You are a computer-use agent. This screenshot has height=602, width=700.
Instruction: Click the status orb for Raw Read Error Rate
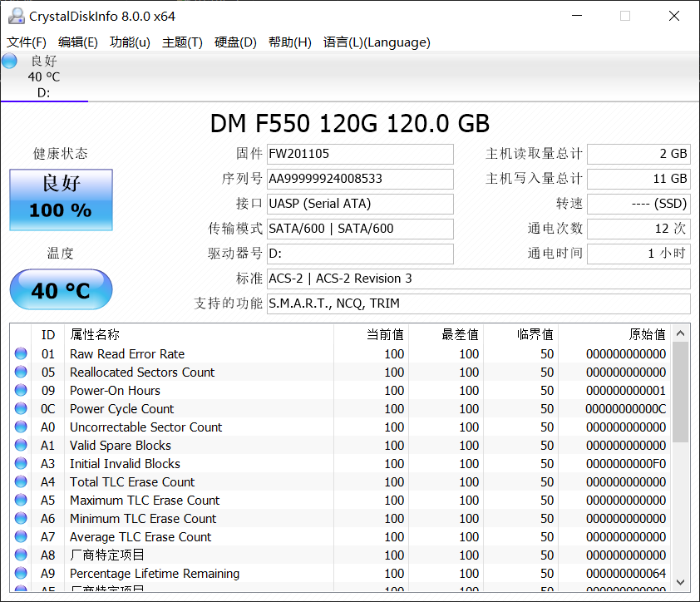tap(21, 353)
